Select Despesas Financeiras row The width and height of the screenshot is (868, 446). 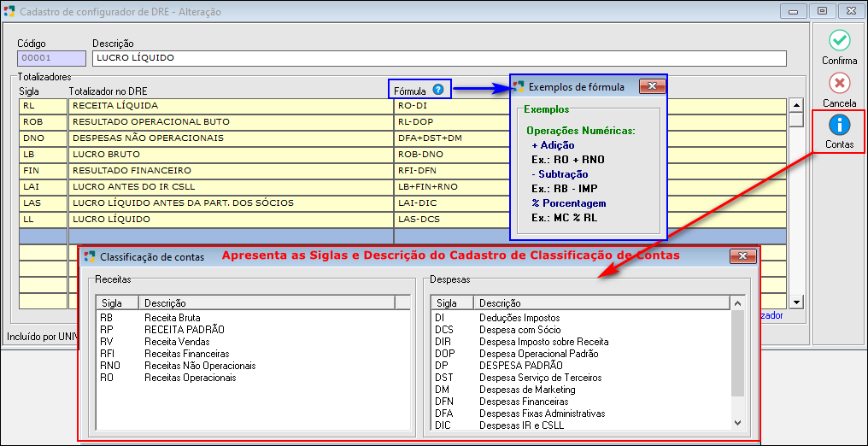point(581,402)
